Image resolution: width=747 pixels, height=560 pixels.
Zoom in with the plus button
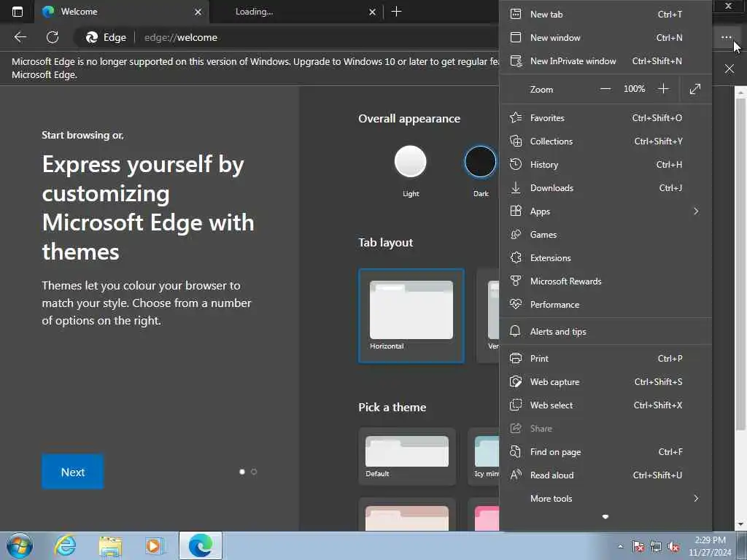(663, 88)
